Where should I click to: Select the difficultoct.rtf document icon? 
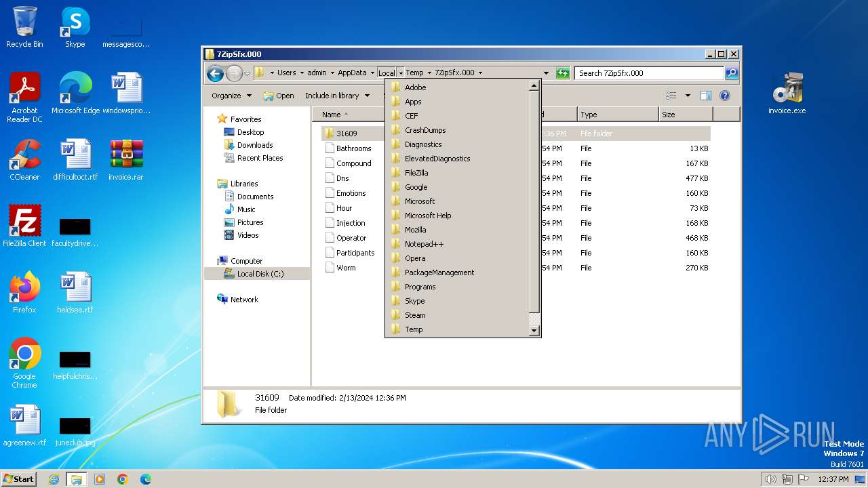pos(75,160)
